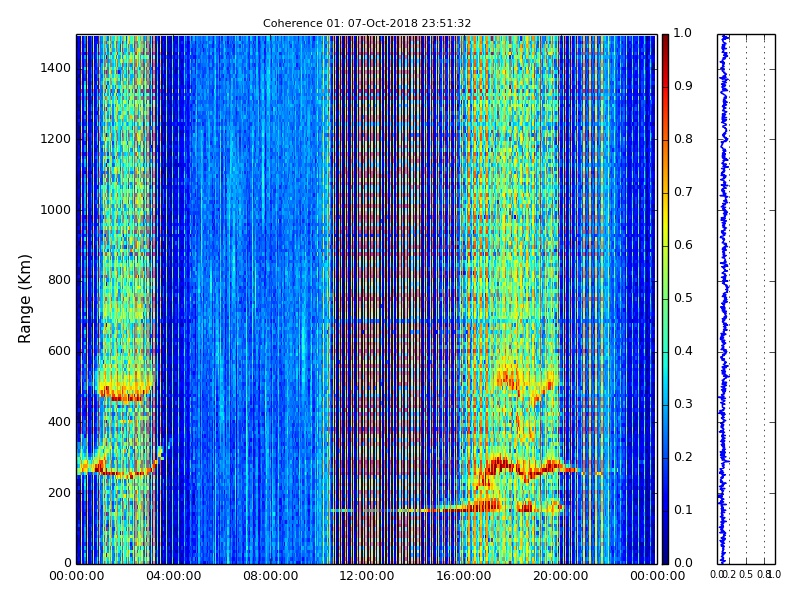Select the 1000 range tick label

click(x=55, y=210)
